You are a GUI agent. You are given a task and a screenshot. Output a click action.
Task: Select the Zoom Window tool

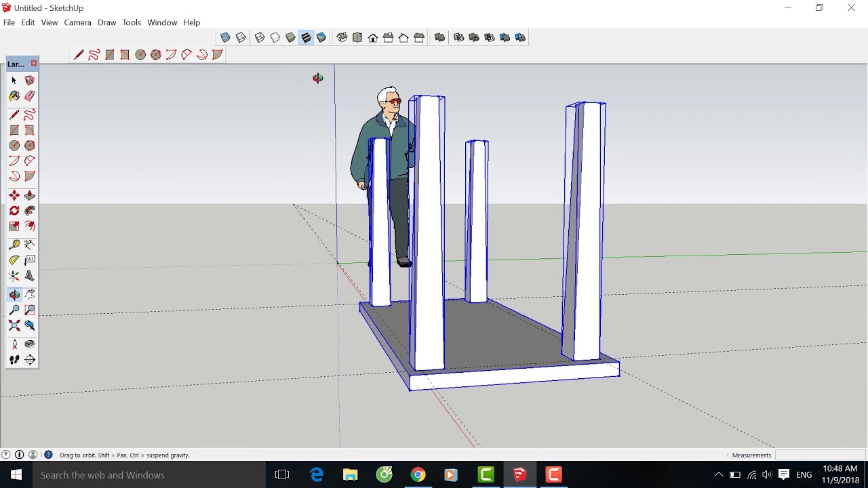coord(30,310)
